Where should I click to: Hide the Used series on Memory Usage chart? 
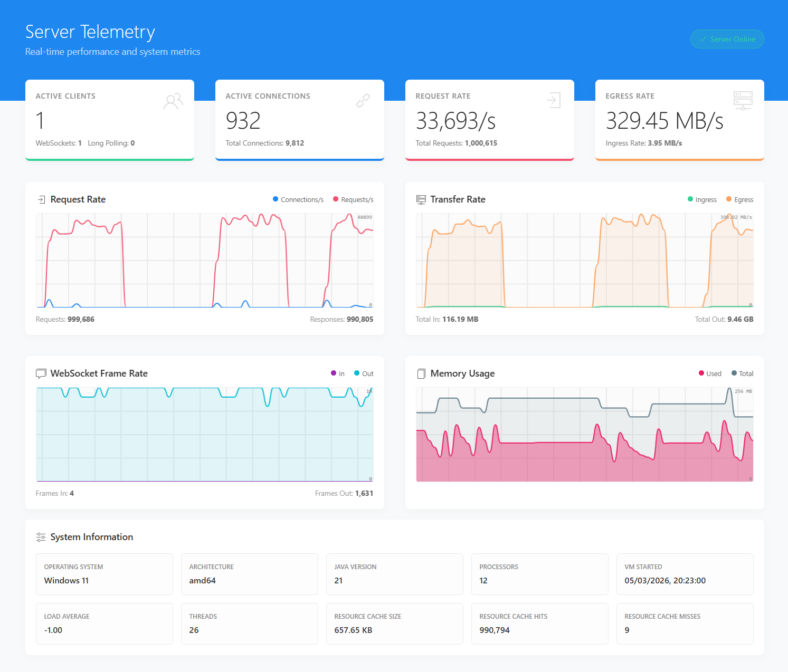click(709, 373)
